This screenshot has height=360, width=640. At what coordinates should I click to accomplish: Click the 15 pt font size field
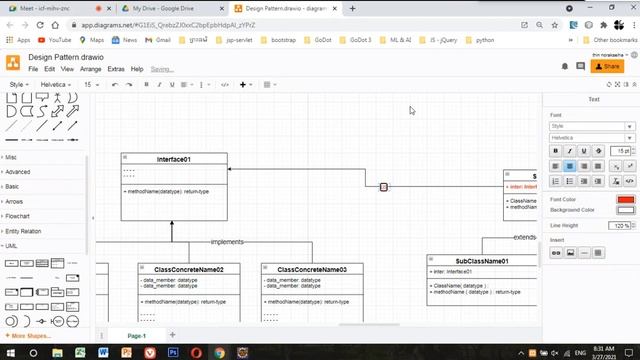point(620,151)
